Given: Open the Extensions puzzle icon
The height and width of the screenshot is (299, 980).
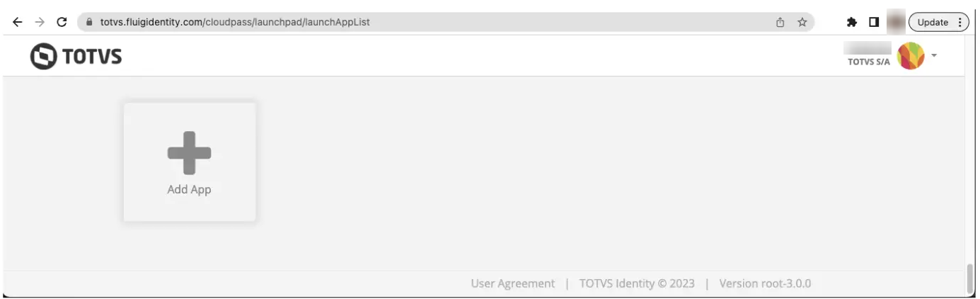Looking at the screenshot, I should pyautogui.click(x=852, y=22).
